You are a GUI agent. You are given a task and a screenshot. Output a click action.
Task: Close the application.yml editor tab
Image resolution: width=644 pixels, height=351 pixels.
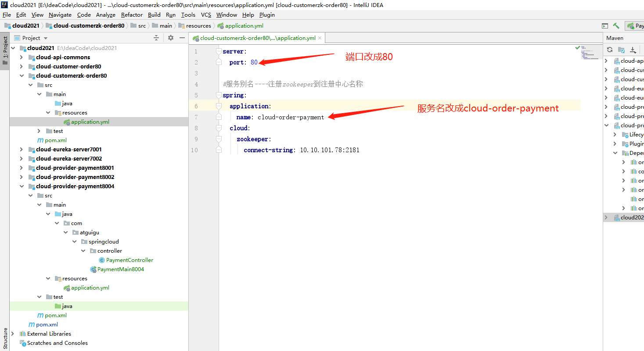pyautogui.click(x=320, y=38)
